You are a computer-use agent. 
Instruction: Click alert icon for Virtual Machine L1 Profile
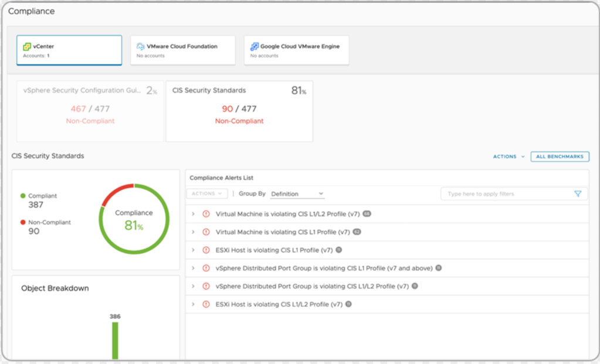(206, 232)
